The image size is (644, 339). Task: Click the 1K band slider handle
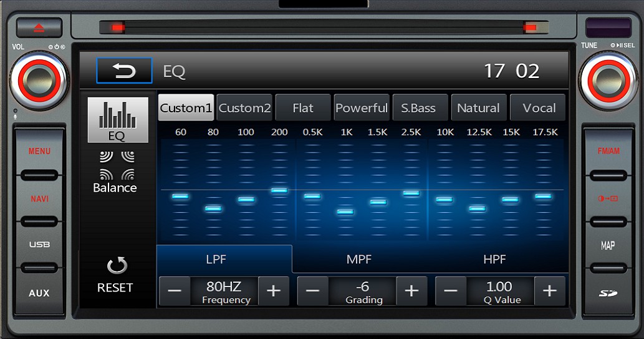(345, 212)
